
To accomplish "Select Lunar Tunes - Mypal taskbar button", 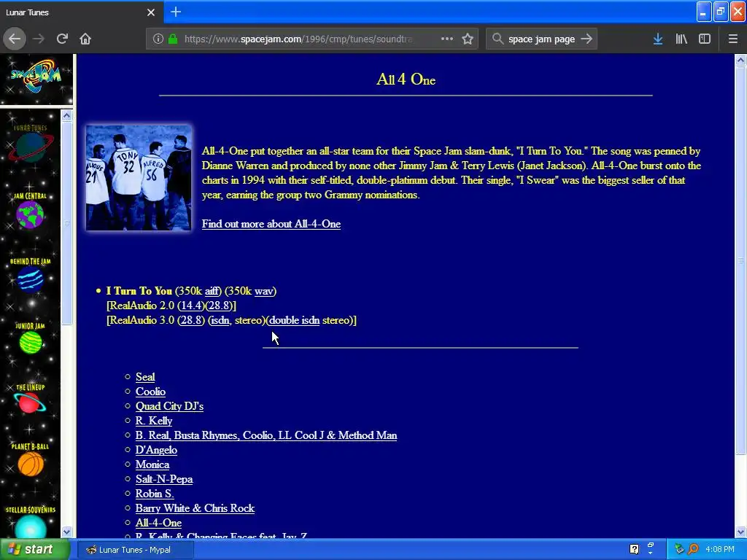I will click(x=135, y=550).
